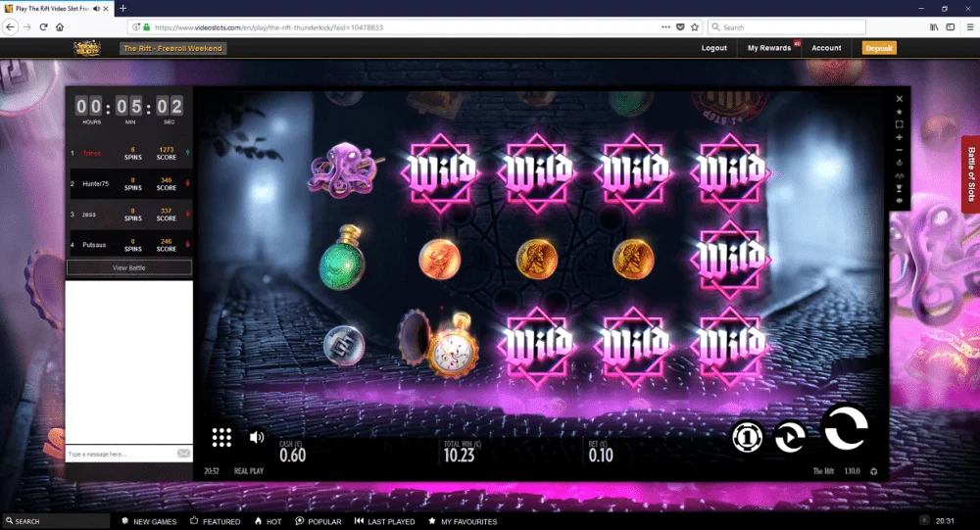Click the View Battle button

click(129, 267)
